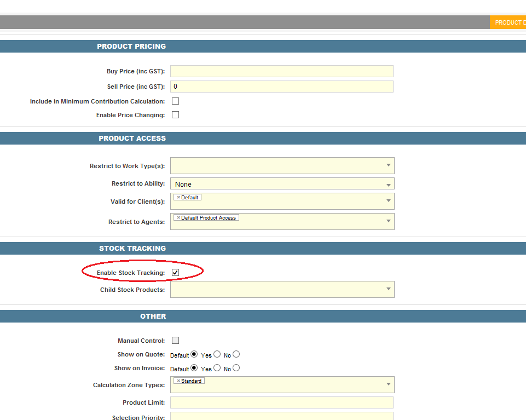
Task: Open the Valid for Client(s) dropdown arrow
Action: coord(388,201)
